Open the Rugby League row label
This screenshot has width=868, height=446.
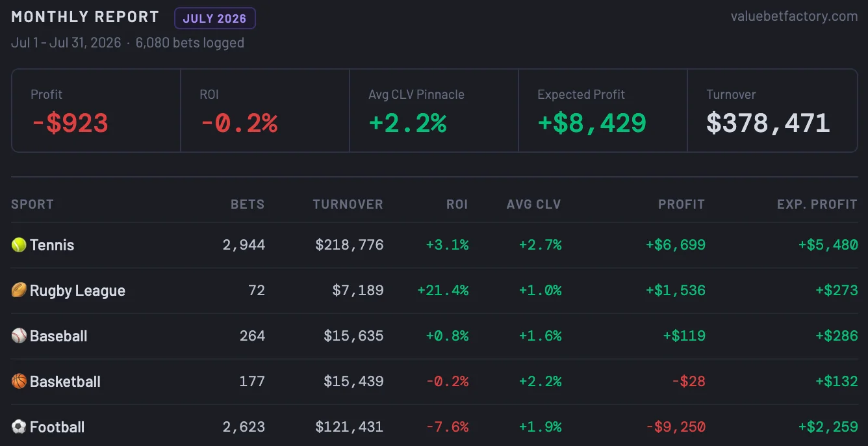[77, 291]
